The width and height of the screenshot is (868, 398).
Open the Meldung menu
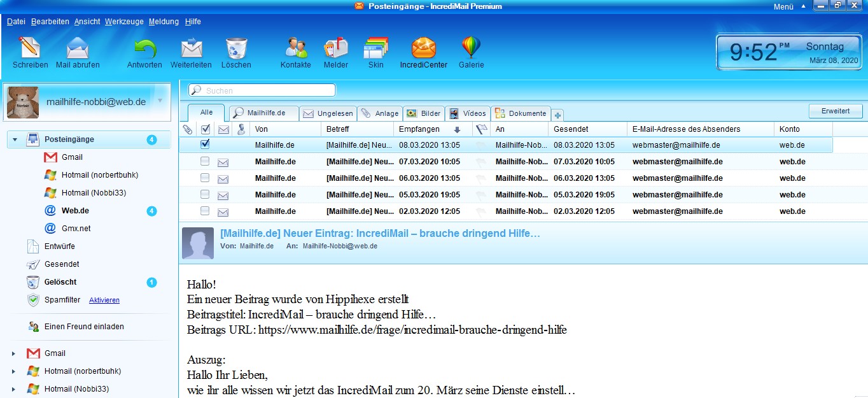(164, 22)
